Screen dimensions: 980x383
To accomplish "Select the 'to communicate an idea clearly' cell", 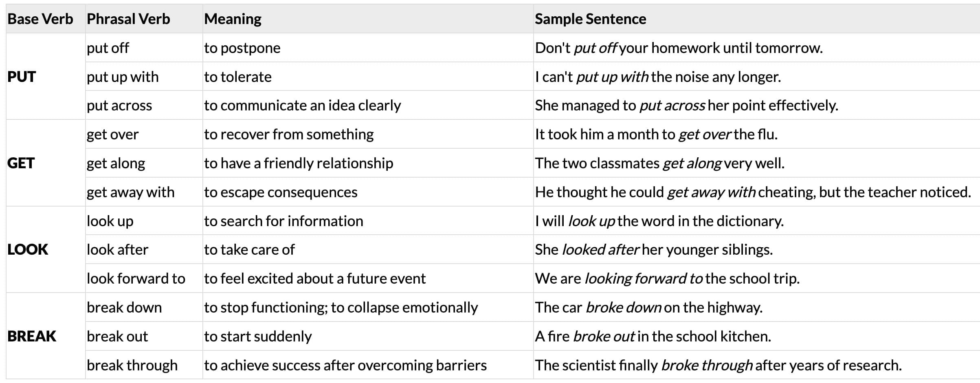I will (302, 106).
